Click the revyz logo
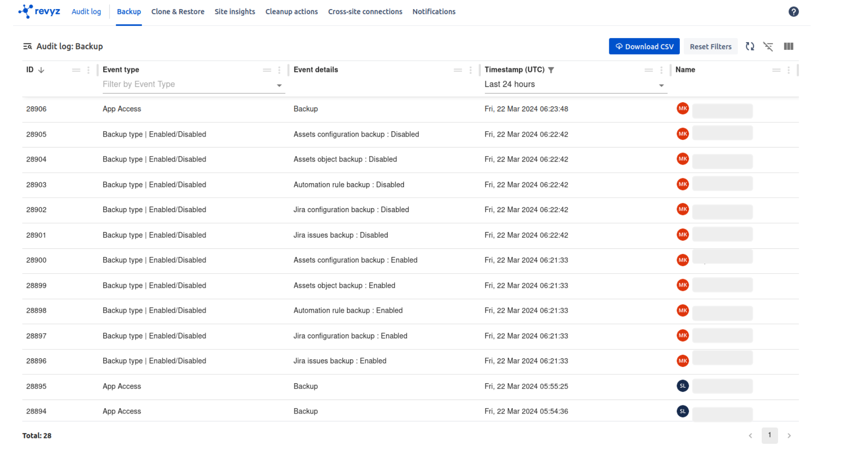 (39, 11)
